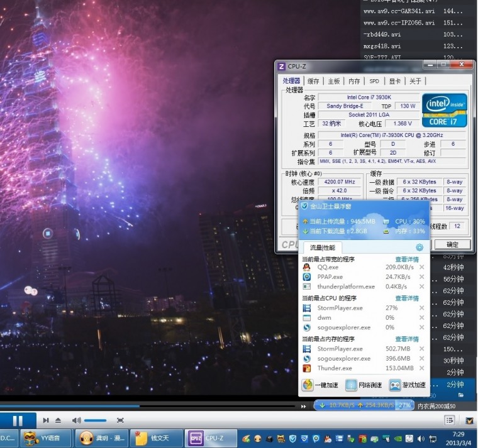End sogouexplorer.exe 0% row X icon
This screenshot has width=478, height=448.
click(x=422, y=327)
